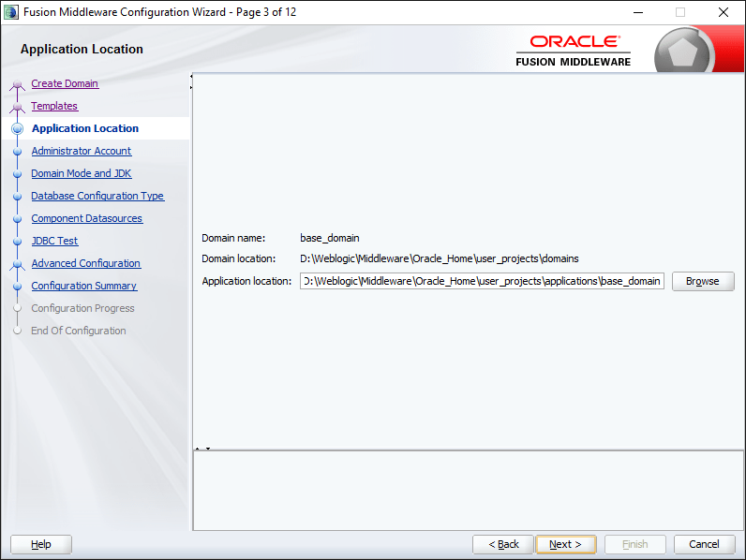Click the Application Location current step bullet
Image resolution: width=746 pixels, height=560 pixels.
(x=18, y=129)
